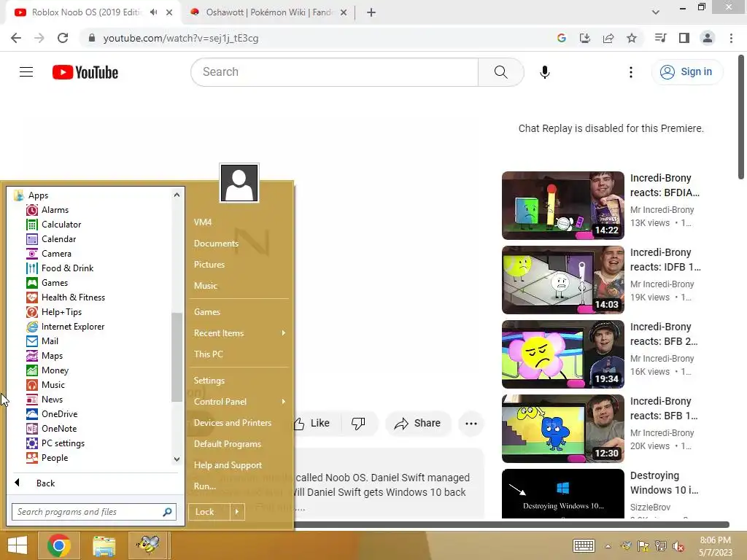Open OneDrive from the Apps list

[x=52, y=414]
